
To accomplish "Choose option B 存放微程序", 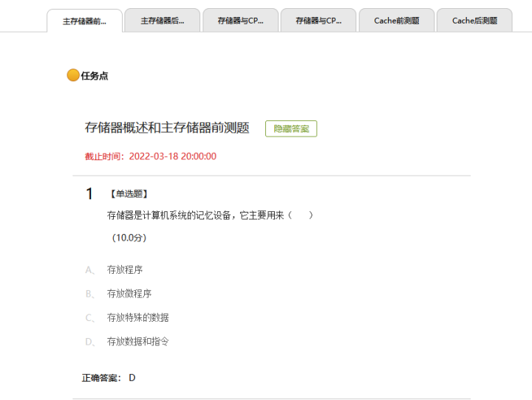I will tap(129, 294).
